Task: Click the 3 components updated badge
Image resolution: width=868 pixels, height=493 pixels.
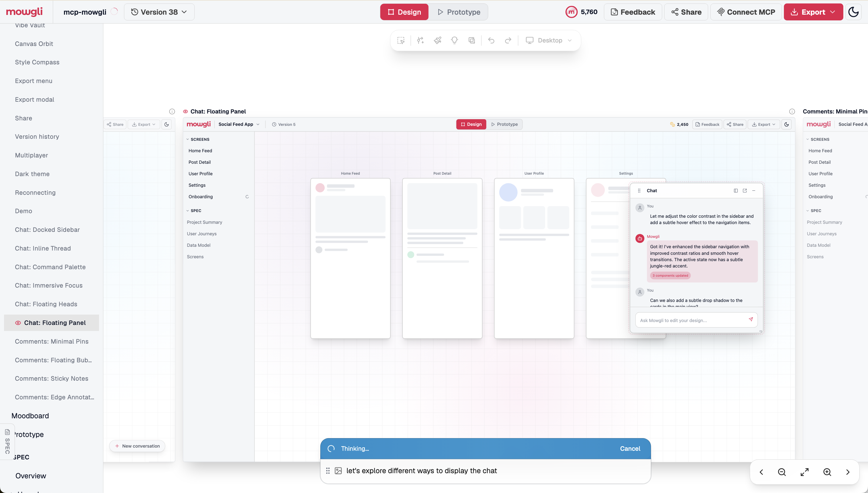Action: point(670,276)
